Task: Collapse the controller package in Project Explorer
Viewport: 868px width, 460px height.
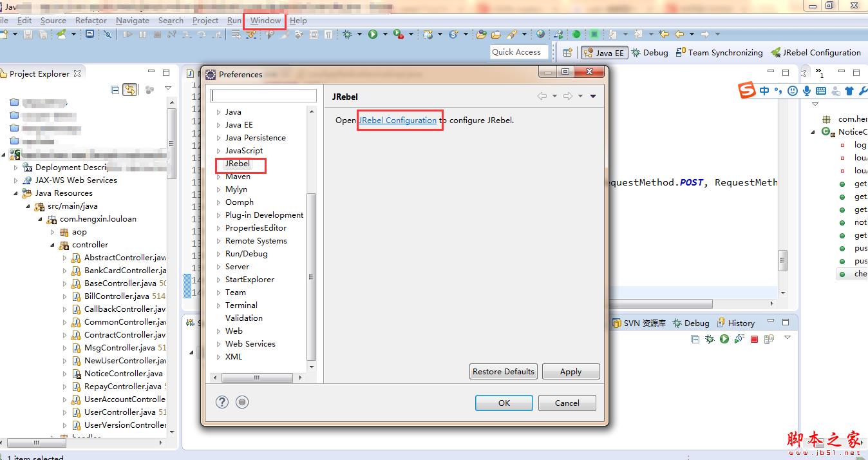Action: tap(53, 245)
